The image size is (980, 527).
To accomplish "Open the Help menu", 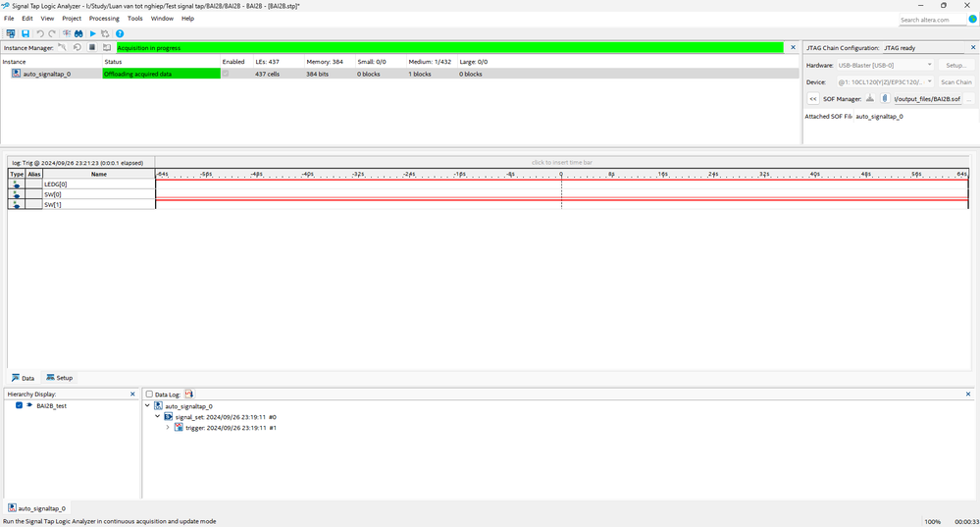I will (x=188, y=19).
